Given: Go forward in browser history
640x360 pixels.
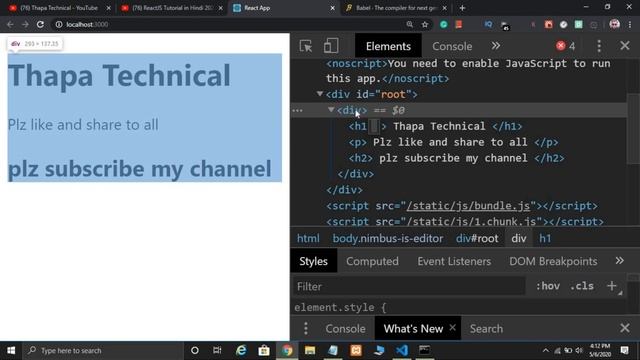Looking at the screenshot, I should click(25, 24).
